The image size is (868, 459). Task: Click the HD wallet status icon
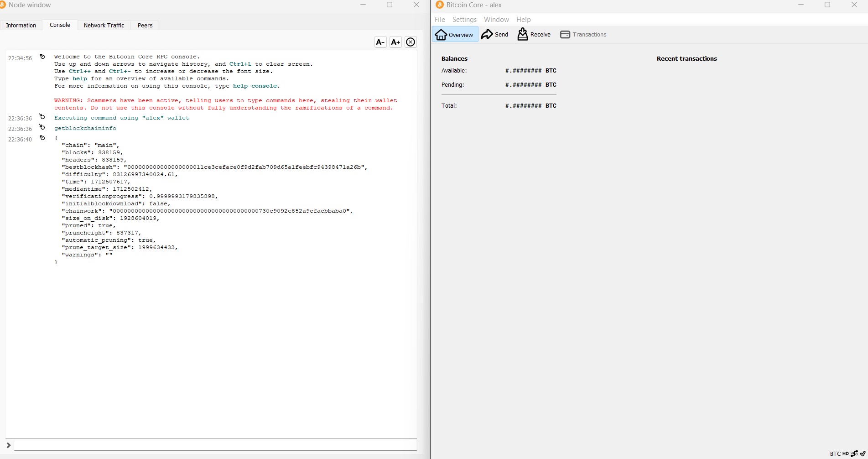pos(846,454)
